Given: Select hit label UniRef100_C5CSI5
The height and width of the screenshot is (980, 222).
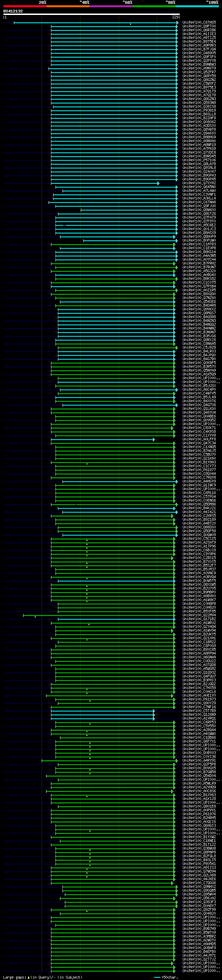Looking at the screenshot, I should [x=199, y=539].
